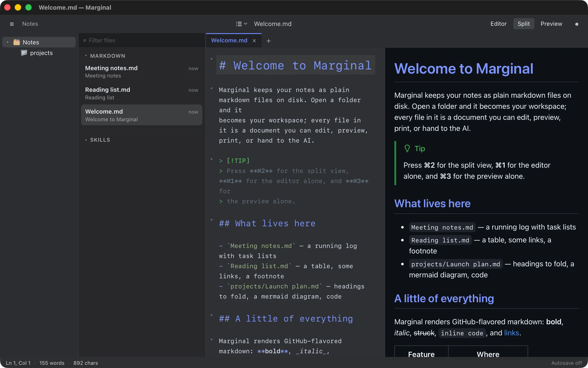Fold the intro paragraph in the editor
The image size is (588, 368).
point(212,89)
